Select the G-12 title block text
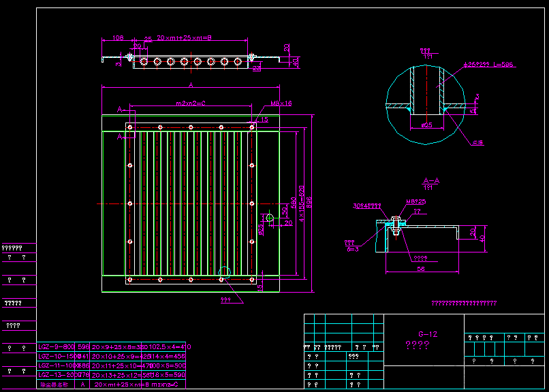The height and width of the screenshot is (392, 549). pos(428,334)
